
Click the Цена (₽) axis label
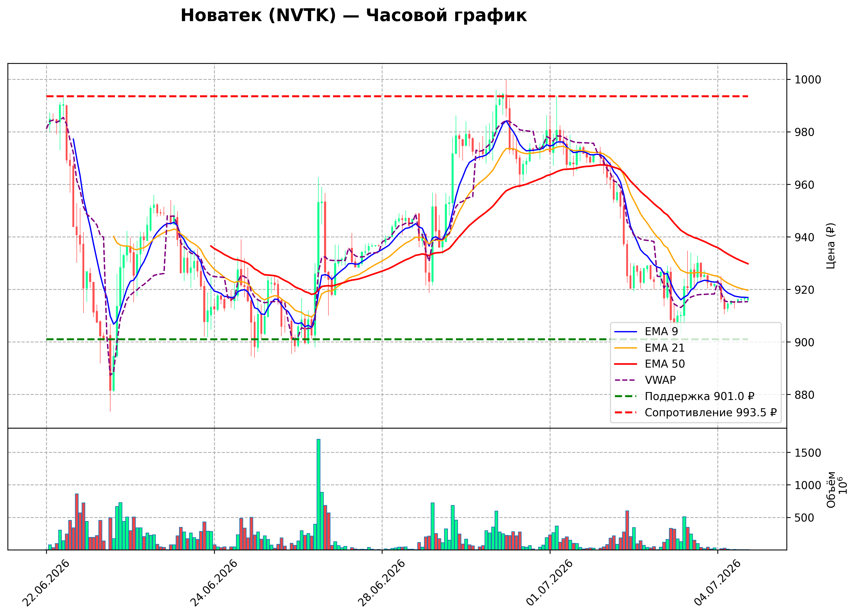[x=830, y=246]
